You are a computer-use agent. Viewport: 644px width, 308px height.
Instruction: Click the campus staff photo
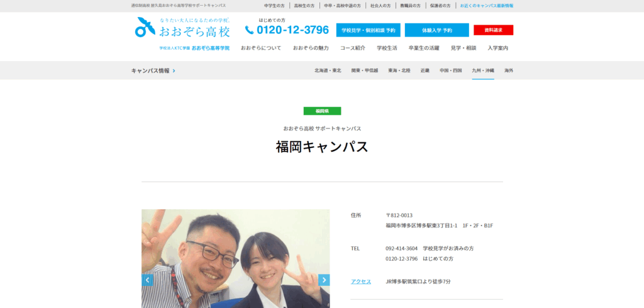coord(235,258)
